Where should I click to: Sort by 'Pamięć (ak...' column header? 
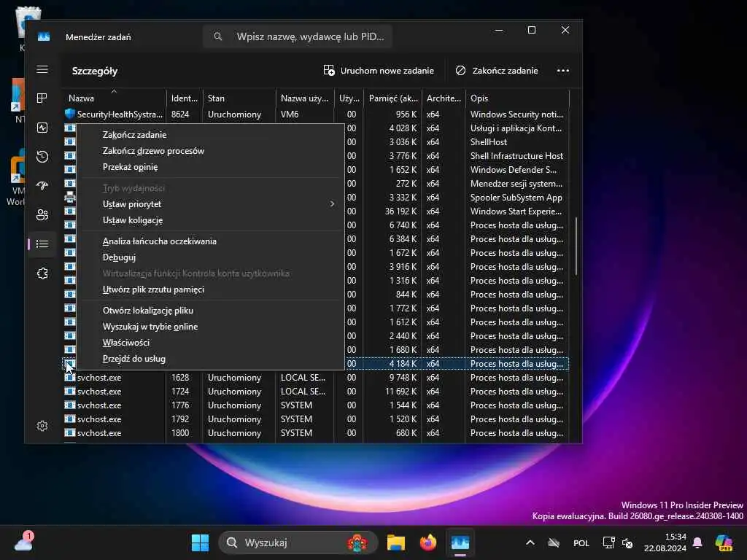tap(392, 98)
